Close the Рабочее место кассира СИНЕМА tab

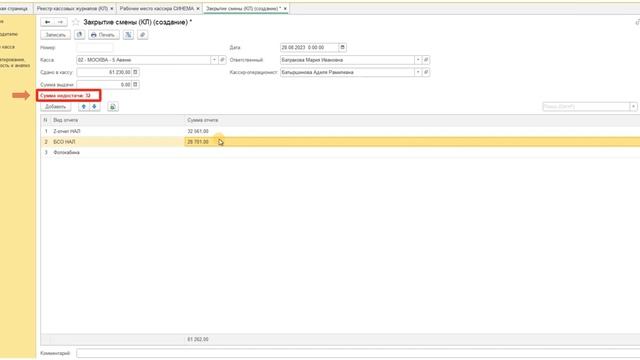click(x=198, y=9)
